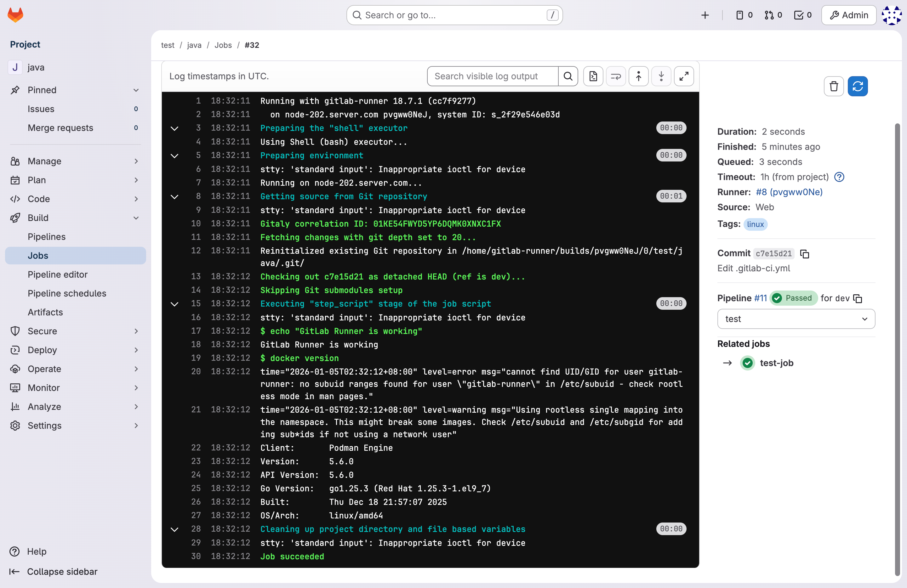Collapse the Build sidebar section
907x588 pixels.
coord(75,218)
